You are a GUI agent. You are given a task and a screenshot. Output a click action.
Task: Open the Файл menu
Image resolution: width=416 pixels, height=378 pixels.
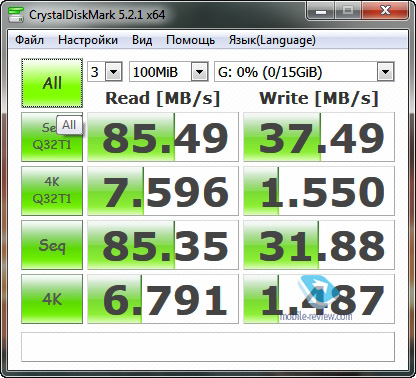[x=29, y=40]
